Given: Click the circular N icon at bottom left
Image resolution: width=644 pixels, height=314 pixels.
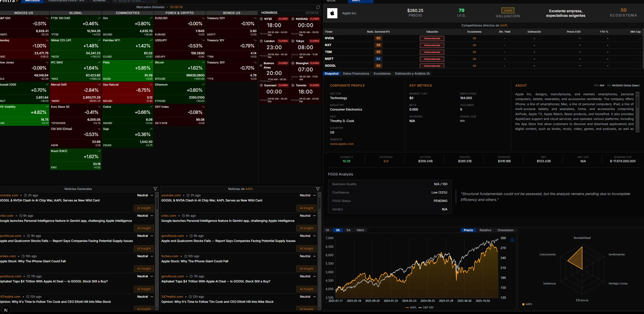Looking at the screenshot, I should tap(6, 310).
